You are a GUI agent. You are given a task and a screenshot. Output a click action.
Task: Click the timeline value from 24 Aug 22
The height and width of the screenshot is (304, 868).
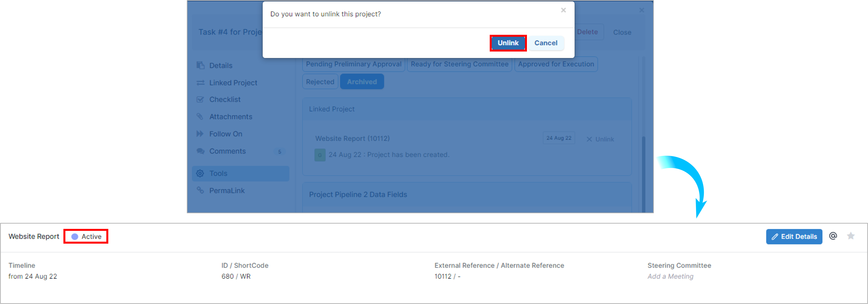tap(33, 276)
